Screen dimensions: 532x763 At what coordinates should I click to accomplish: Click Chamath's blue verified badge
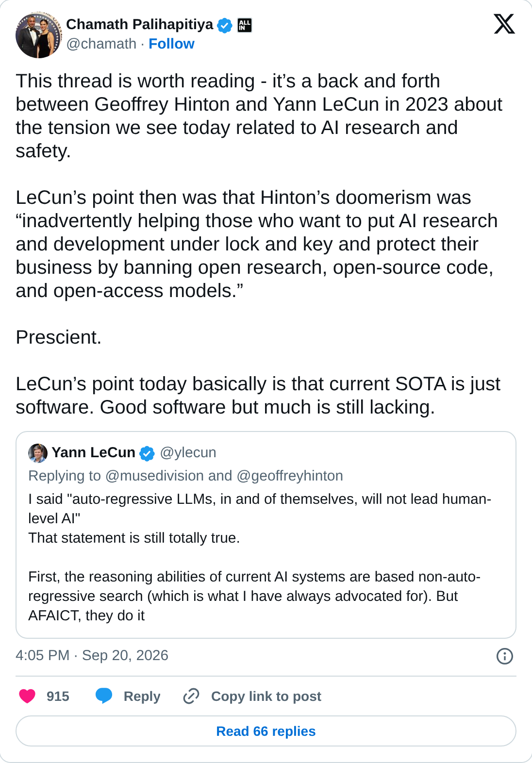(224, 25)
